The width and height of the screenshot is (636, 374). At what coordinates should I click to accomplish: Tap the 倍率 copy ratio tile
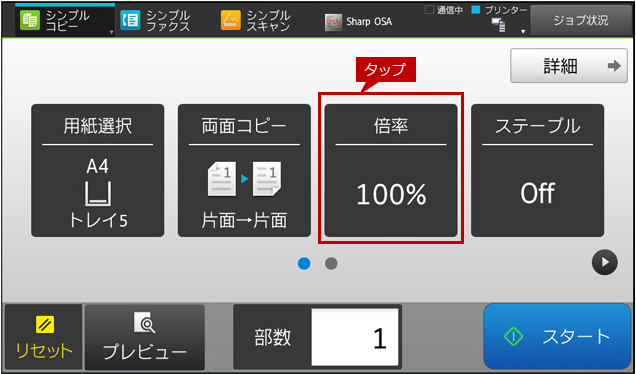(391, 170)
